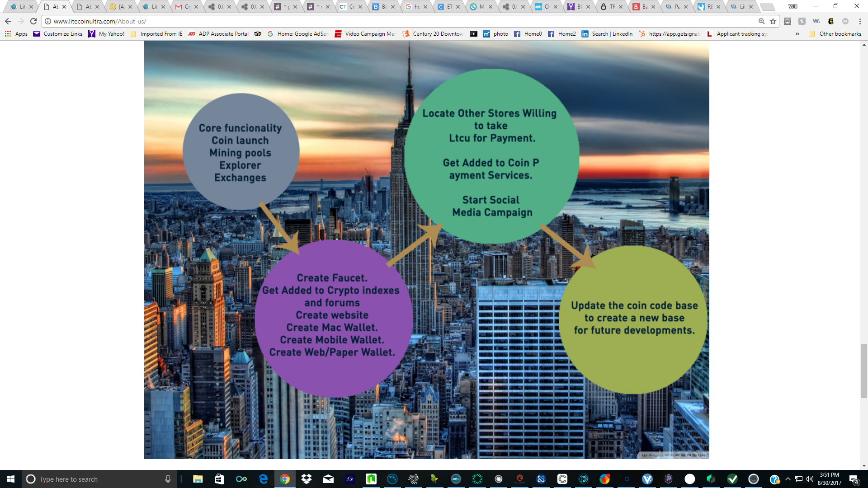Image resolution: width=868 pixels, height=488 pixels.
Task: Open the Home: Google AdSense bookmark
Action: 297,34
